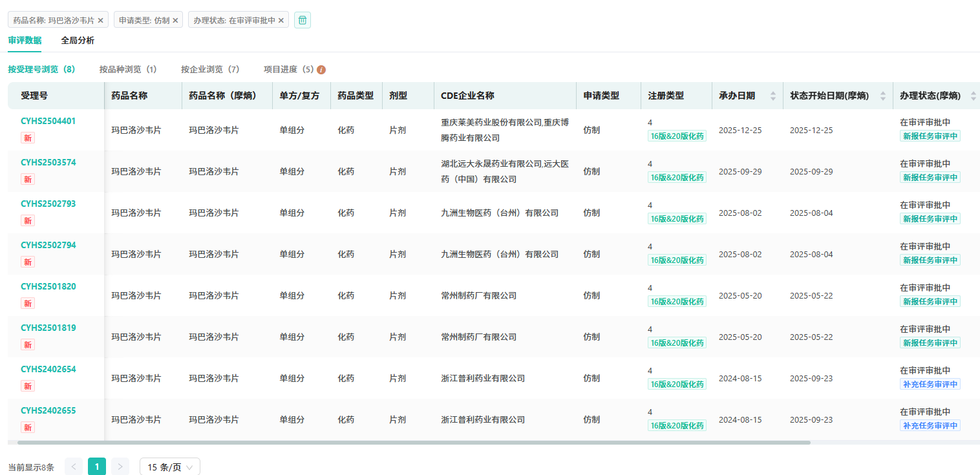Click the horizontal scrollbar below the table
Viewport: 980px width, 475px height.
(x=414, y=443)
